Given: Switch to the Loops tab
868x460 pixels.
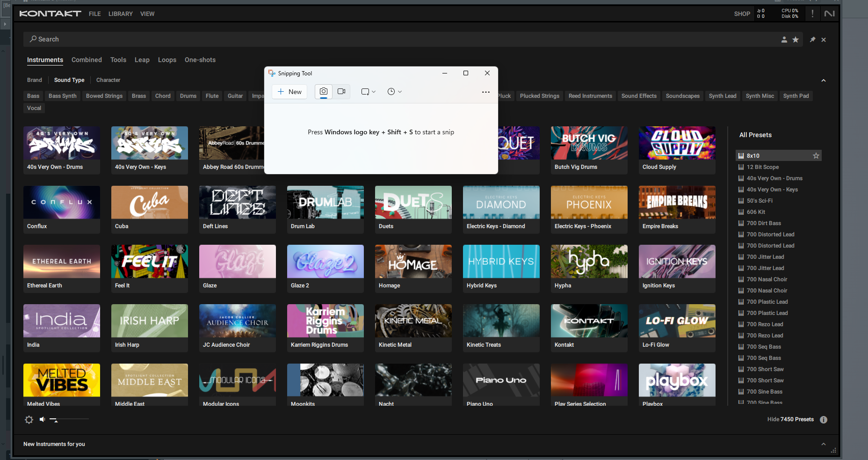Looking at the screenshot, I should [167, 60].
